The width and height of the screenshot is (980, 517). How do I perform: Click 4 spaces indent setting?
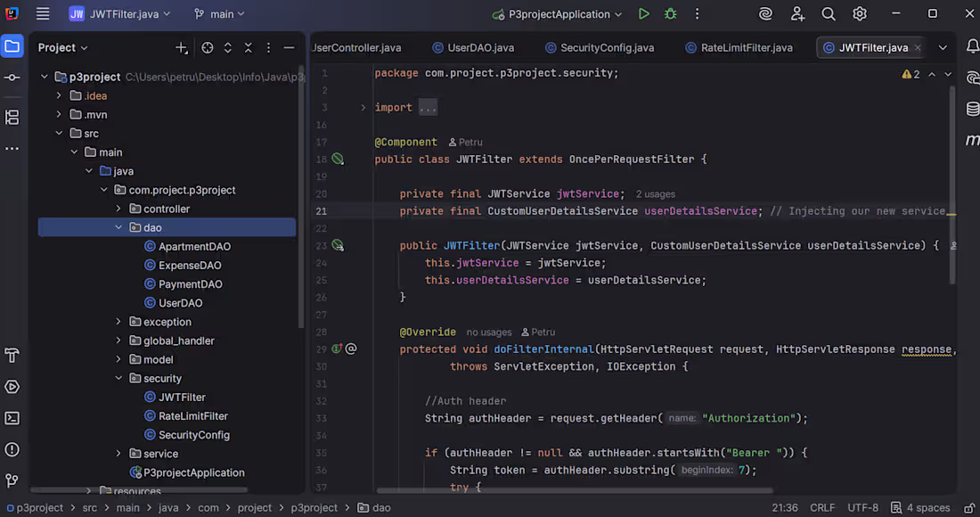tap(920, 507)
